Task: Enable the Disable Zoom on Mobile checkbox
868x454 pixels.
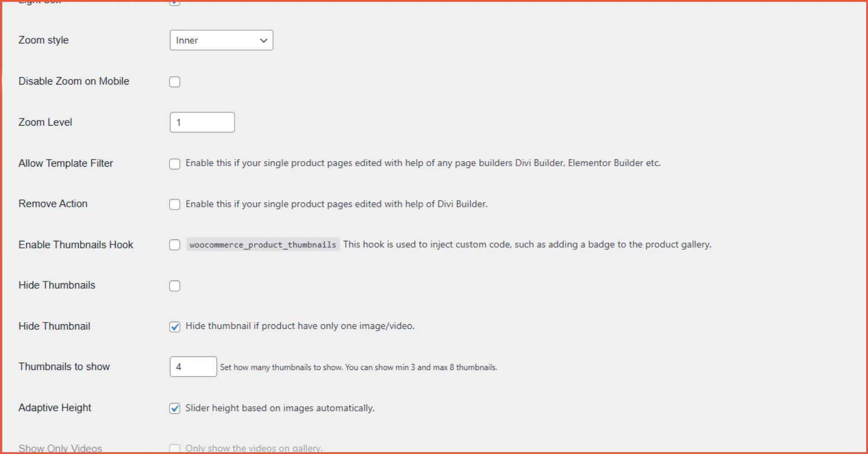Action: [x=175, y=82]
